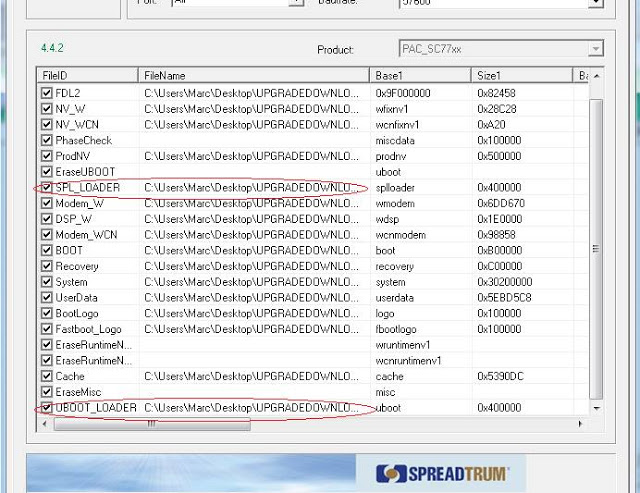Click base value 0x9F000000
640x493 pixels.
(x=403, y=93)
